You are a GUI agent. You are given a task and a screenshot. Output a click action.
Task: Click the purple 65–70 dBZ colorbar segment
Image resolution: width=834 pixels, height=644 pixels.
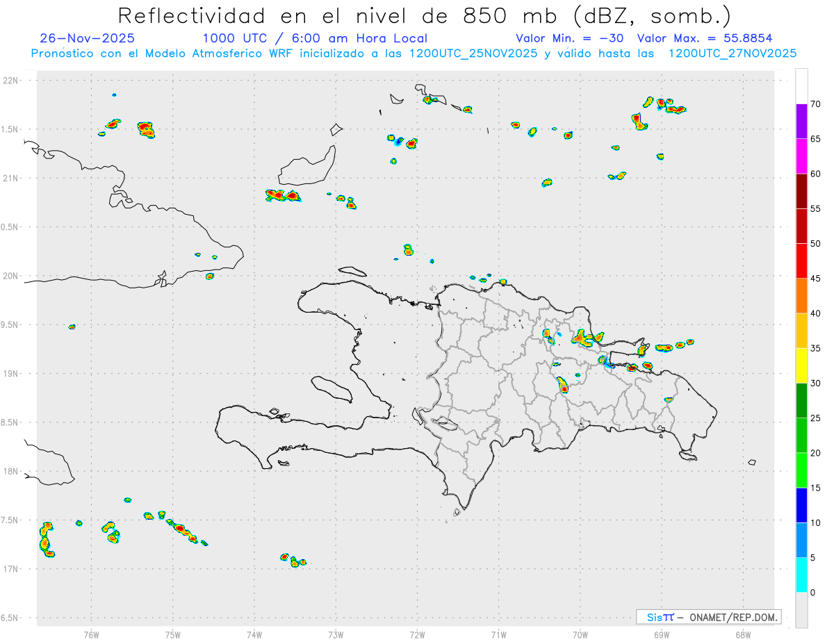click(x=801, y=122)
